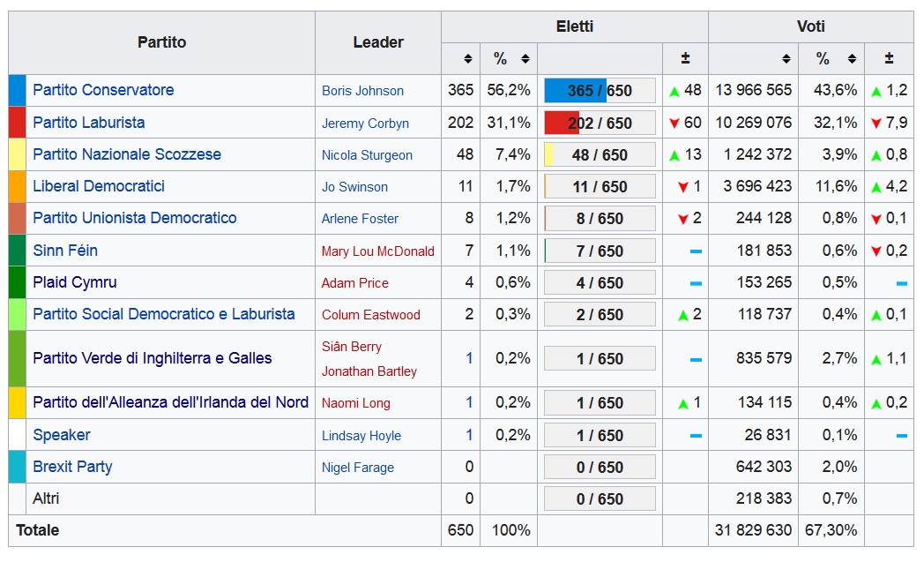Click Labour 202 / 650 seats bar
The width and height of the screenshot is (924, 562).
click(x=600, y=124)
